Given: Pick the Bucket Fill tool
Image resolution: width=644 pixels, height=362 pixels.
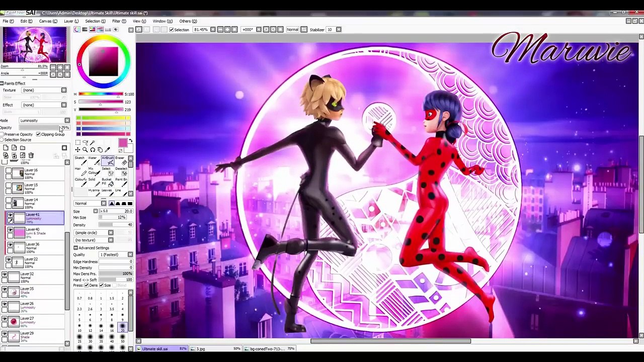Looking at the screenshot, I should pyautogui.click(x=108, y=182).
